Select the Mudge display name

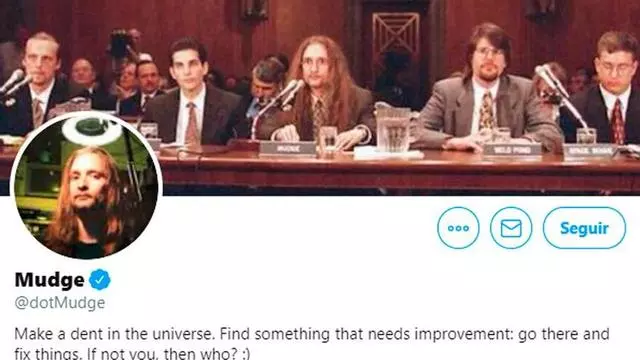(49, 280)
